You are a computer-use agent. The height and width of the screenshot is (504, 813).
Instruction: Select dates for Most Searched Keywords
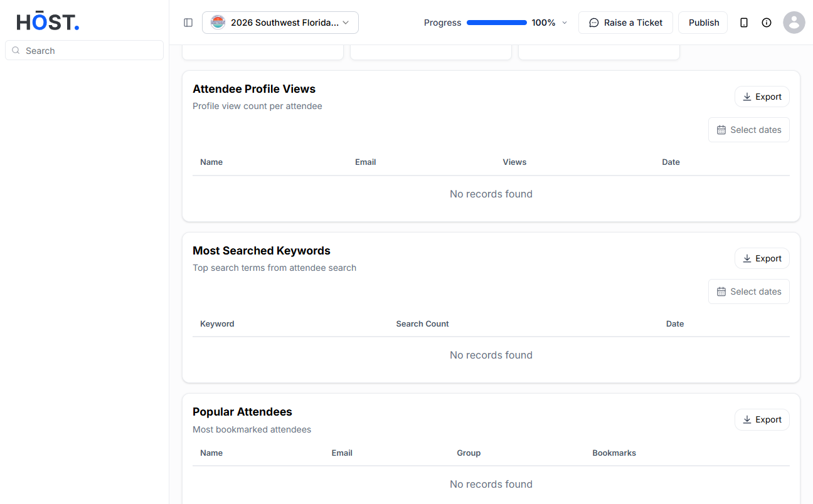(749, 291)
